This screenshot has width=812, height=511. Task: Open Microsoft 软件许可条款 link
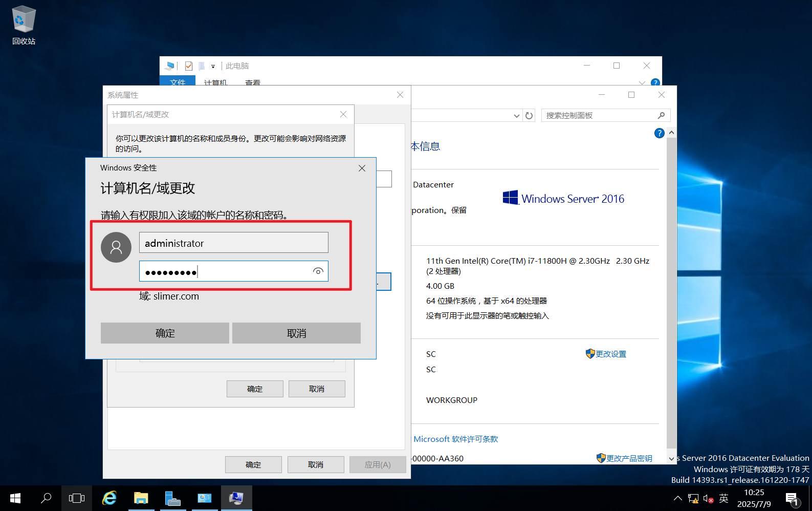pos(456,439)
